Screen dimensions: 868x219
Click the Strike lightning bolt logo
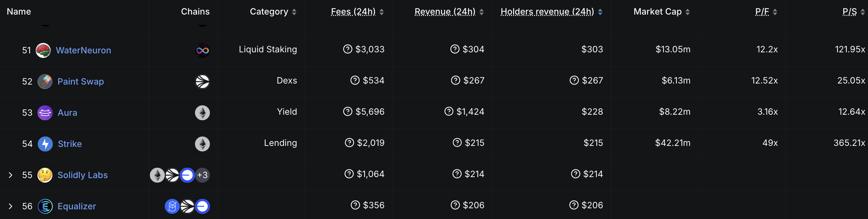coord(45,144)
